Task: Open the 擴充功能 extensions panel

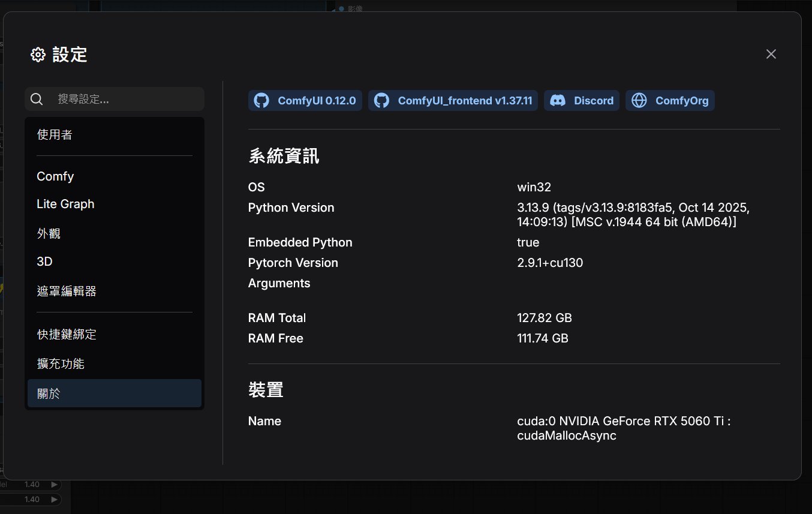Action: pyautogui.click(x=61, y=364)
